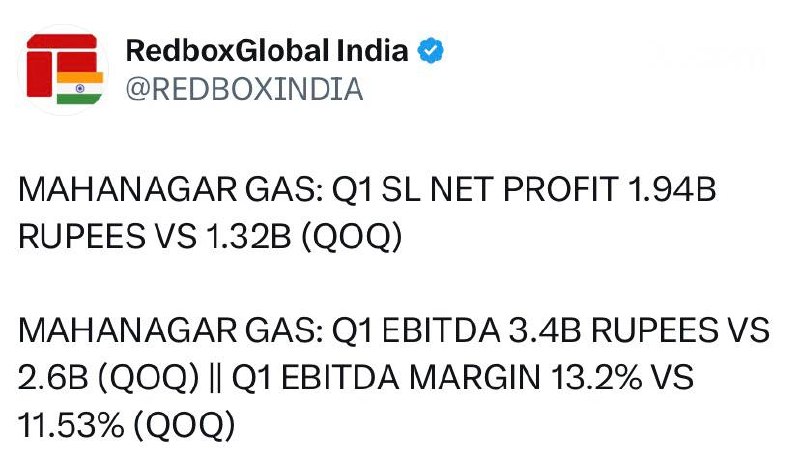
Task: Open the RedboxGlobal India display name
Action: pos(267,50)
